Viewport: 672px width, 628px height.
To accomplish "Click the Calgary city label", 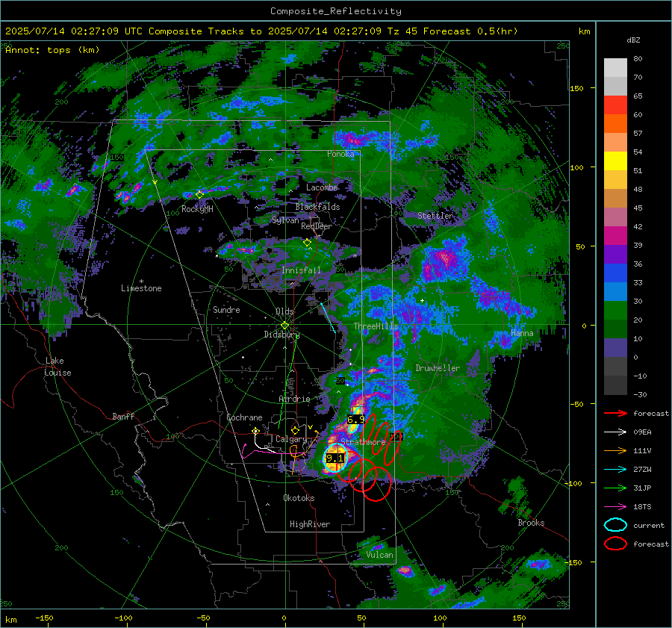I will tap(291, 439).
